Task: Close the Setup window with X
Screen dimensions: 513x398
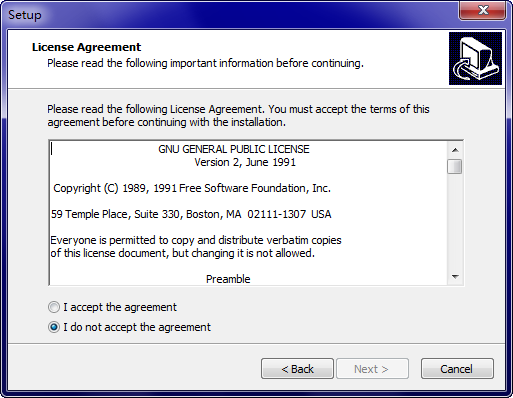Action: click(483, 10)
